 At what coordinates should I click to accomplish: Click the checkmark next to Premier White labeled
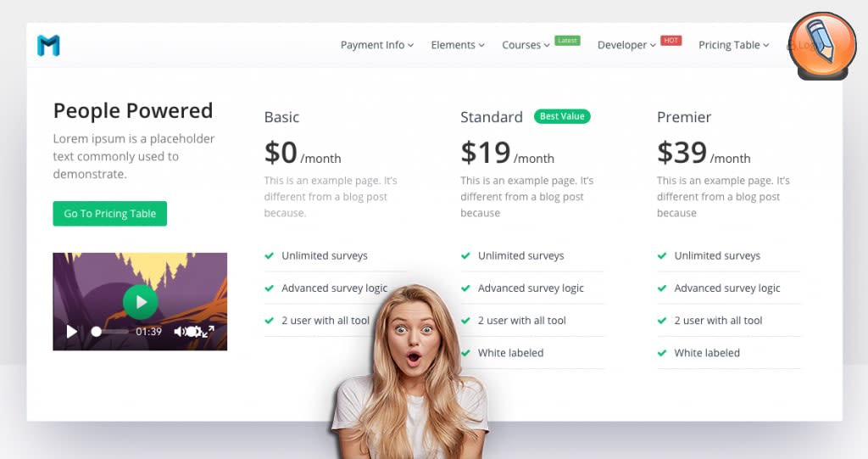pyautogui.click(x=661, y=353)
